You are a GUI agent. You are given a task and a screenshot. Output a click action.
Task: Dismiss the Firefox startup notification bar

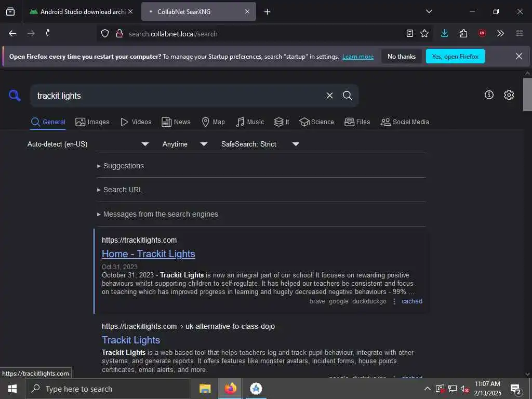(x=519, y=56)
